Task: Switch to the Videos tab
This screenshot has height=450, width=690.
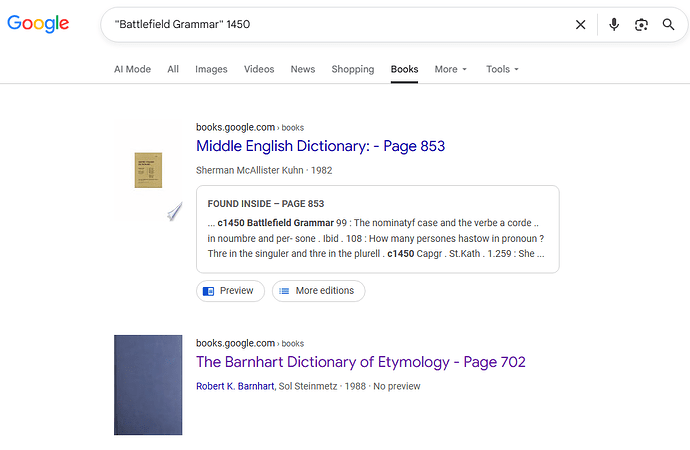Action: (259, 69)
